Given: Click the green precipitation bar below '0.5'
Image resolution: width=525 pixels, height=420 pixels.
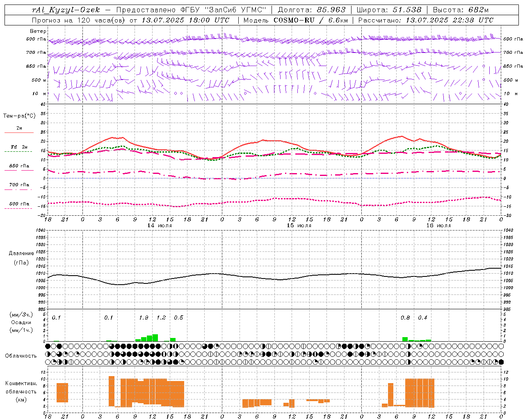Looking at the screenshot, I should pos(173,340).
